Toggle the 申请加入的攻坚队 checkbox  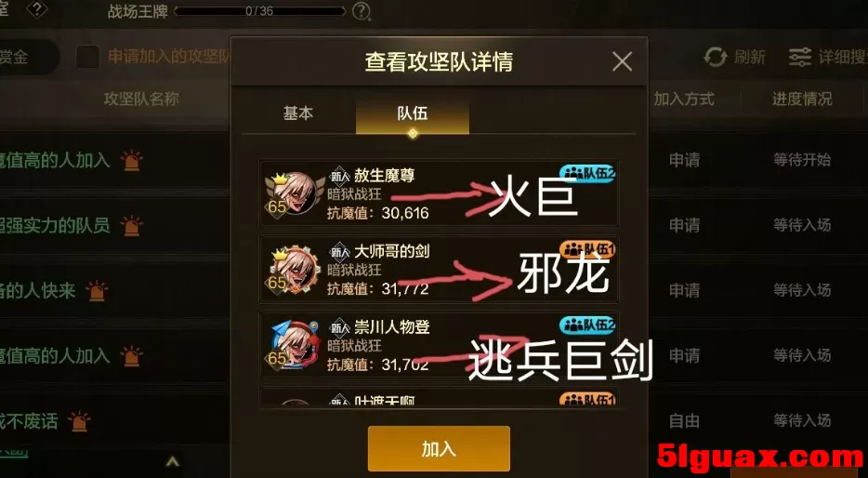(x=87, y=57)
